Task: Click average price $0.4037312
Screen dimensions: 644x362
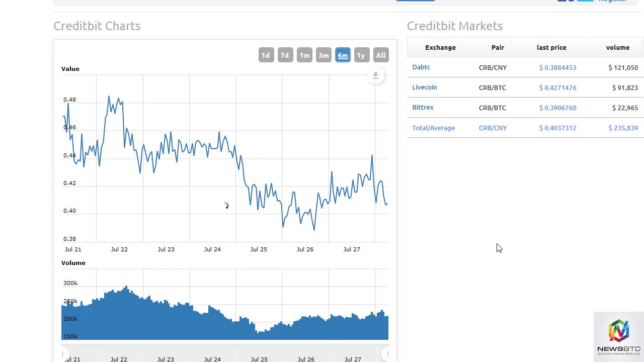Action: (x=557, y=128)
